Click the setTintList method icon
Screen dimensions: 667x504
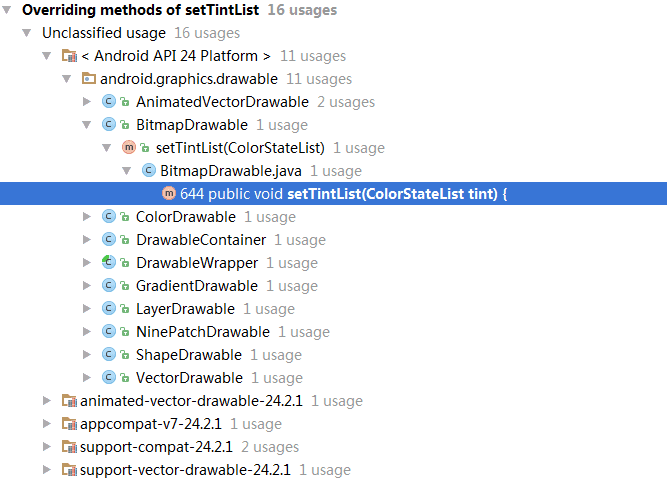click(129, 148)
